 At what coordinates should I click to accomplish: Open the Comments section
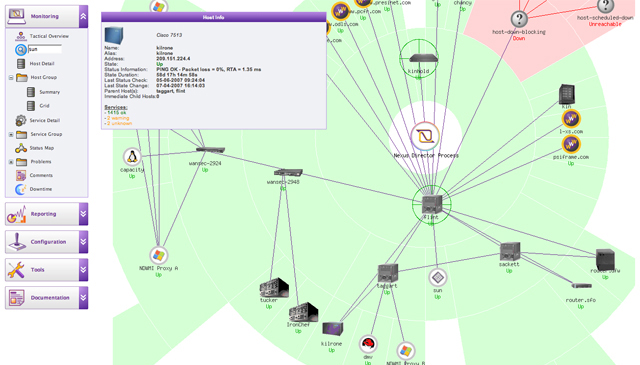coord(41,175)
